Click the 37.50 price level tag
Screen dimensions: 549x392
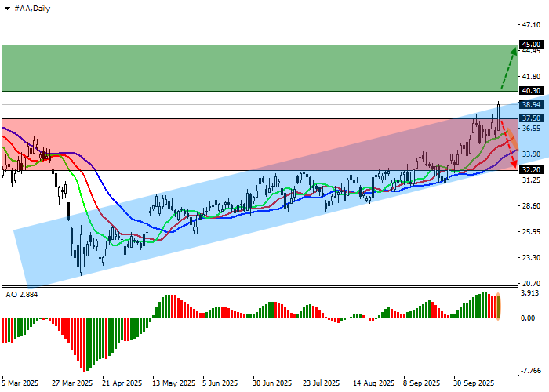[x=532, y=118]
